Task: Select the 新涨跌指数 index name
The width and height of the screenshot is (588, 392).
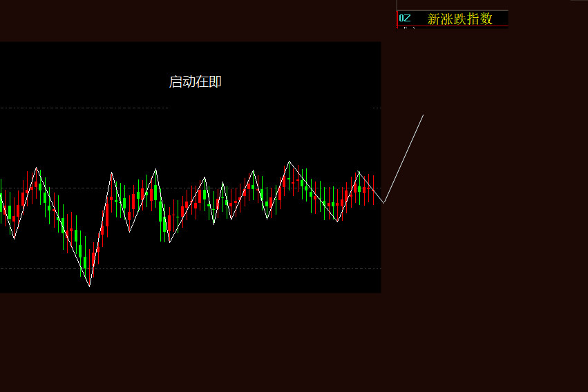Action: 459,19
